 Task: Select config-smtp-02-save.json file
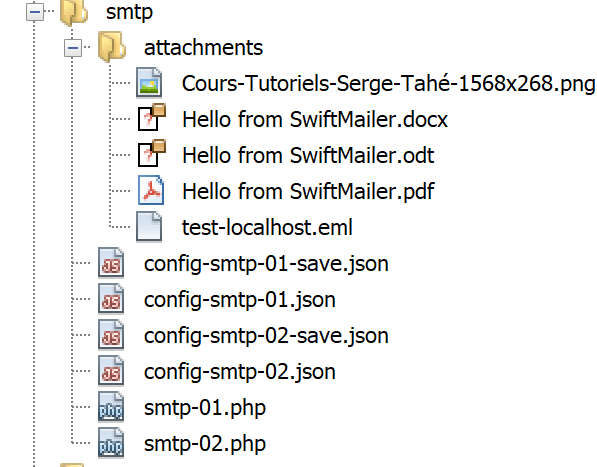(266, 336)
